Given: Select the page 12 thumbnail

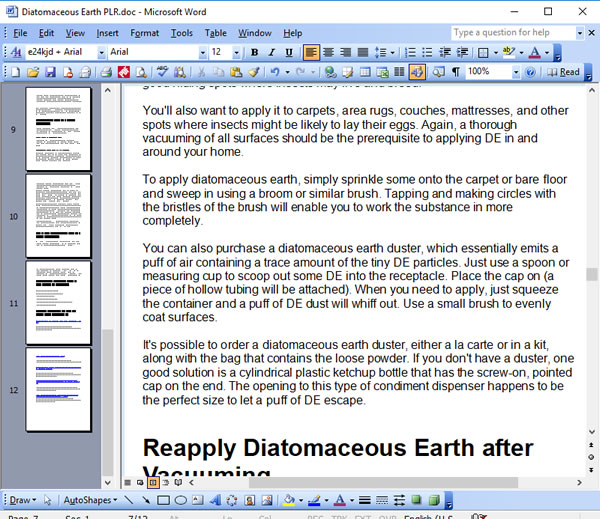Looking at the screenshot, I should (59, 390).
